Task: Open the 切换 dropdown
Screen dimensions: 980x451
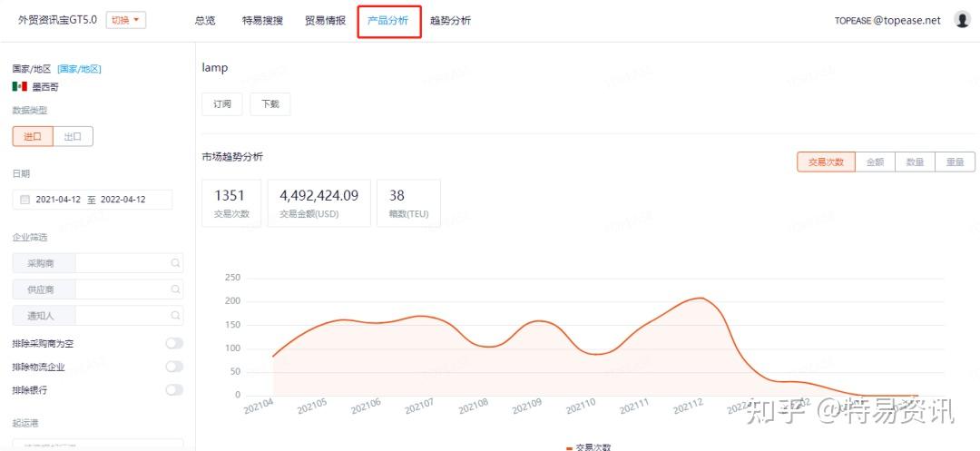Action: coord(126,21)
